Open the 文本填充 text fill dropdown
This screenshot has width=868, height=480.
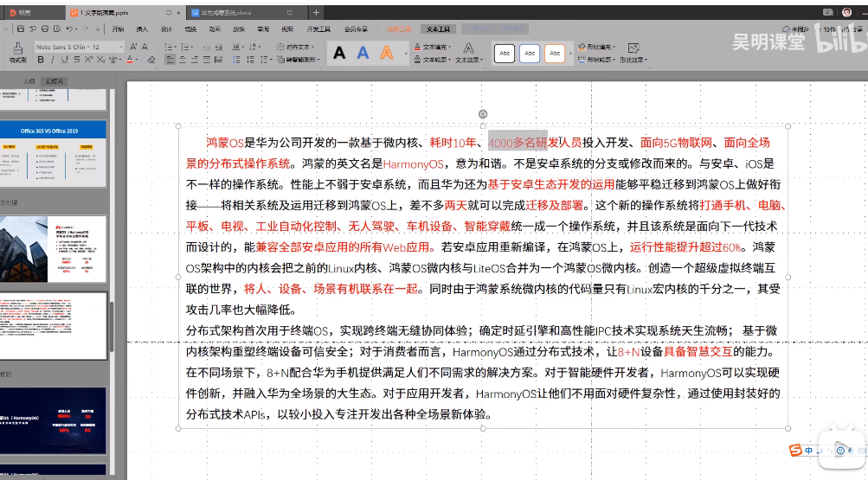pyautogui.click(x=433, y=47)
